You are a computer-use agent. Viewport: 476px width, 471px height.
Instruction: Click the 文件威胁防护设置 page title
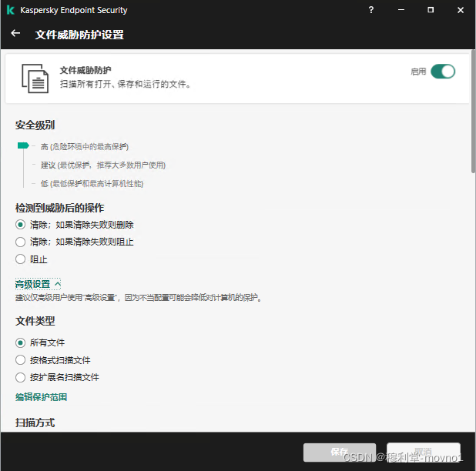79,35
